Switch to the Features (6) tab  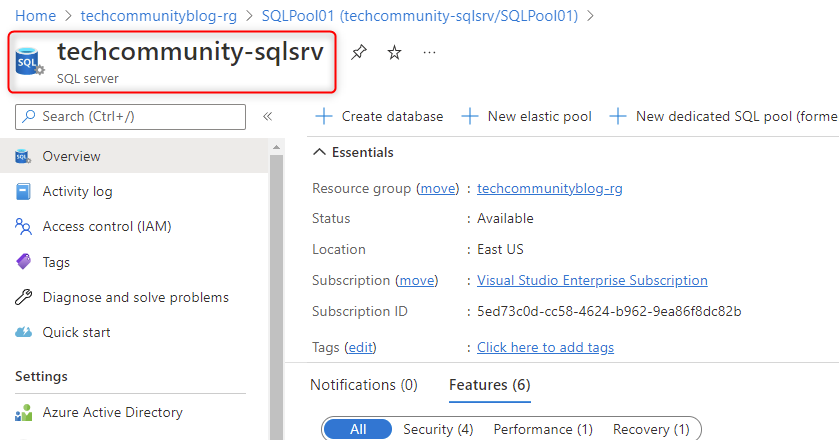click(x=490, y=385)
